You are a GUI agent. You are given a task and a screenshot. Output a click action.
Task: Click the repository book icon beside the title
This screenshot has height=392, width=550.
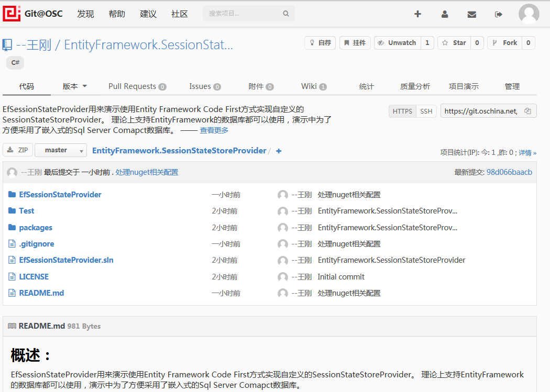(x=7, y=45)
